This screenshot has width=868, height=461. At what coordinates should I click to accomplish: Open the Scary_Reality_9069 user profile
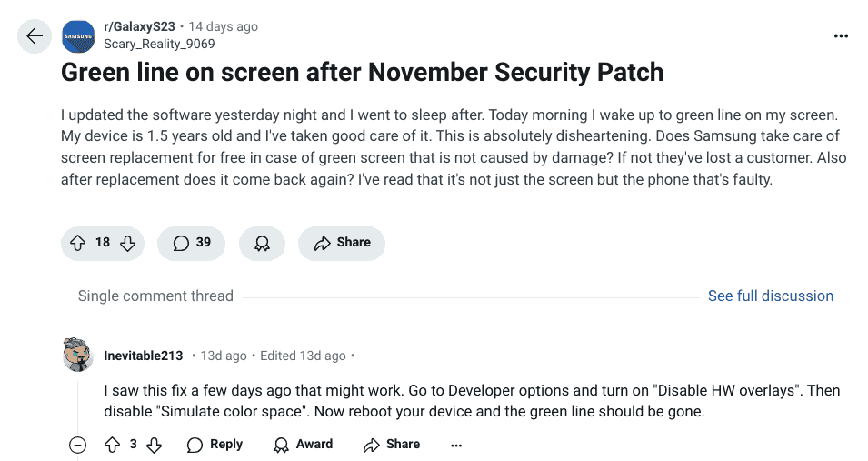pyautogui.click(x=159, y=44)
